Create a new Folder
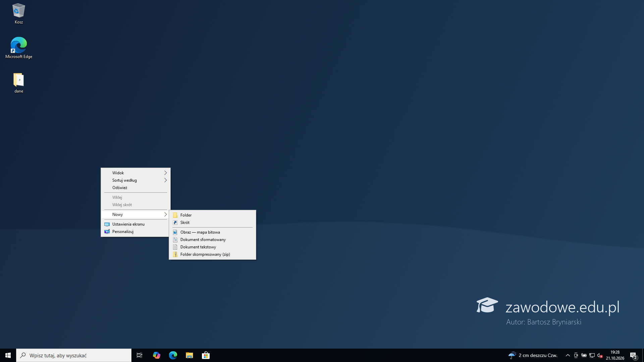 [x=213, y=215]
